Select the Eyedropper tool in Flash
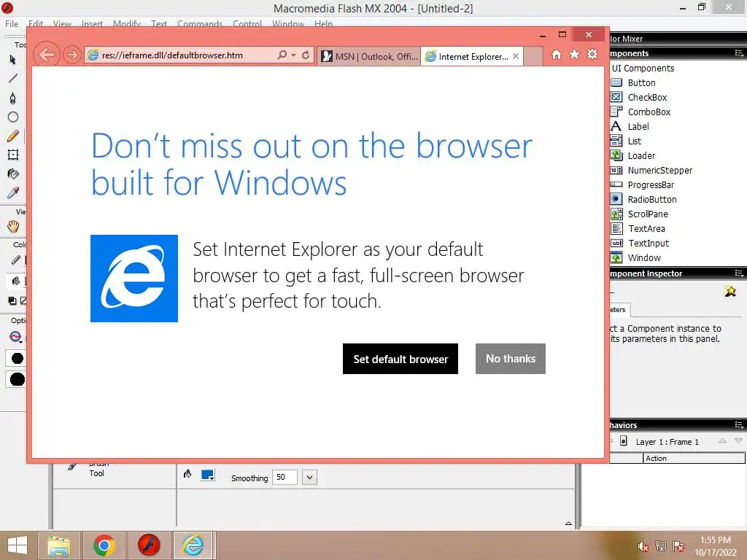 [13, 192]
